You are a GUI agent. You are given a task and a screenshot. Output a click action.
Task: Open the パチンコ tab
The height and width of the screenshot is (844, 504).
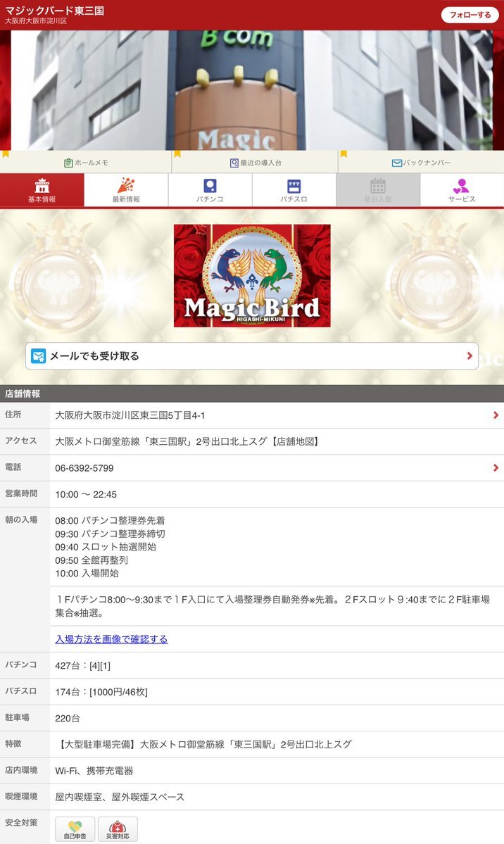(210, 190)
